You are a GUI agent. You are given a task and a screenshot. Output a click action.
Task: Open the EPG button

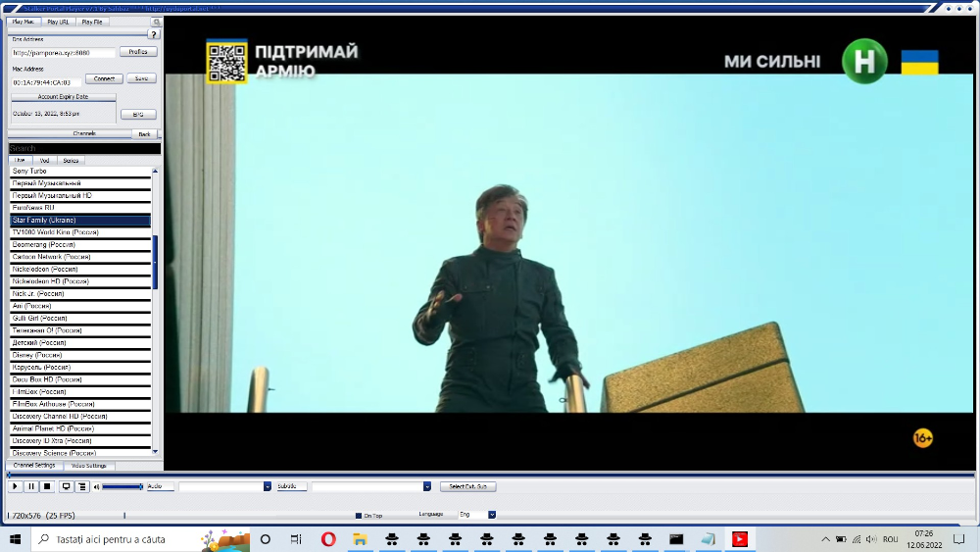(x=138, y=115)
